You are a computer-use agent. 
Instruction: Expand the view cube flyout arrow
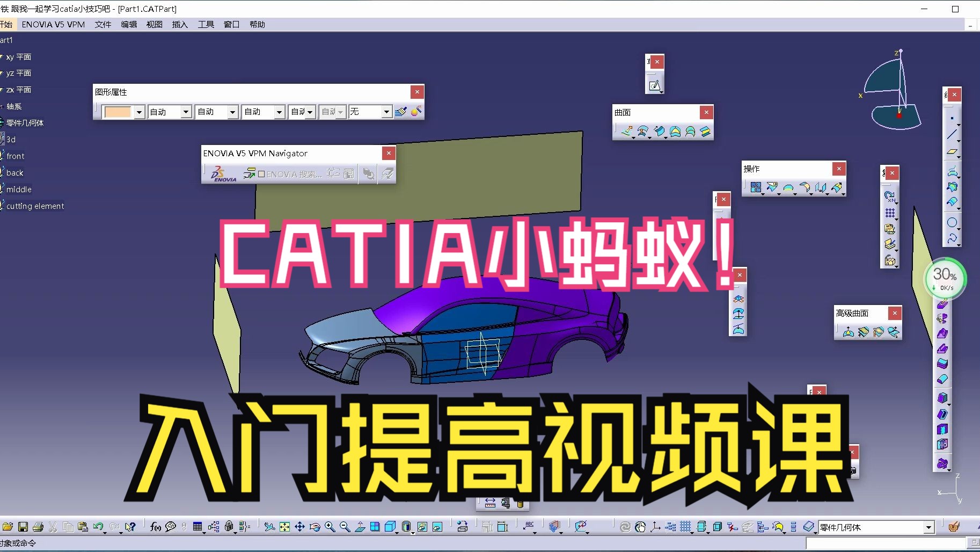click(397, 532)
